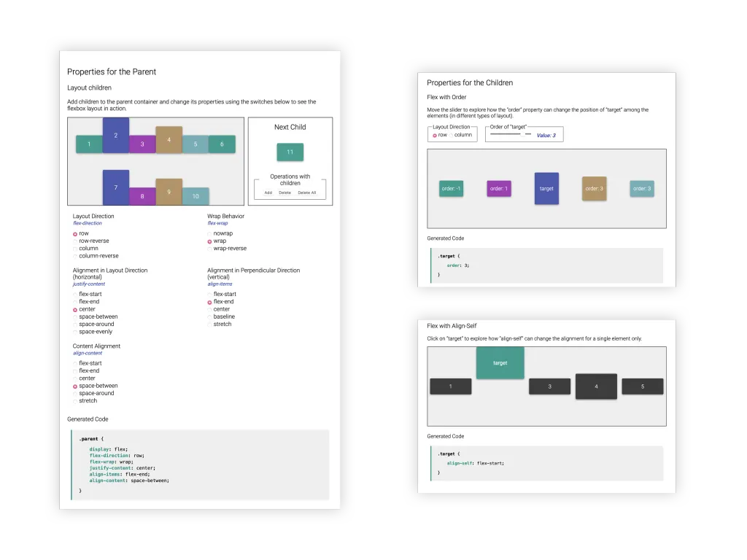The width and height of the screenshot is (747, 560).
Task: Select nowrap wrap behavior
Action: tap(209, 234)
